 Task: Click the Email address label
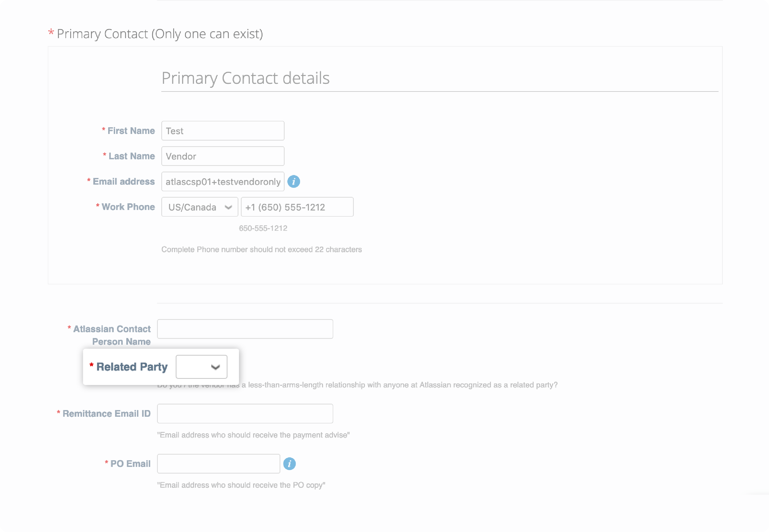click(x=123, y=182)
